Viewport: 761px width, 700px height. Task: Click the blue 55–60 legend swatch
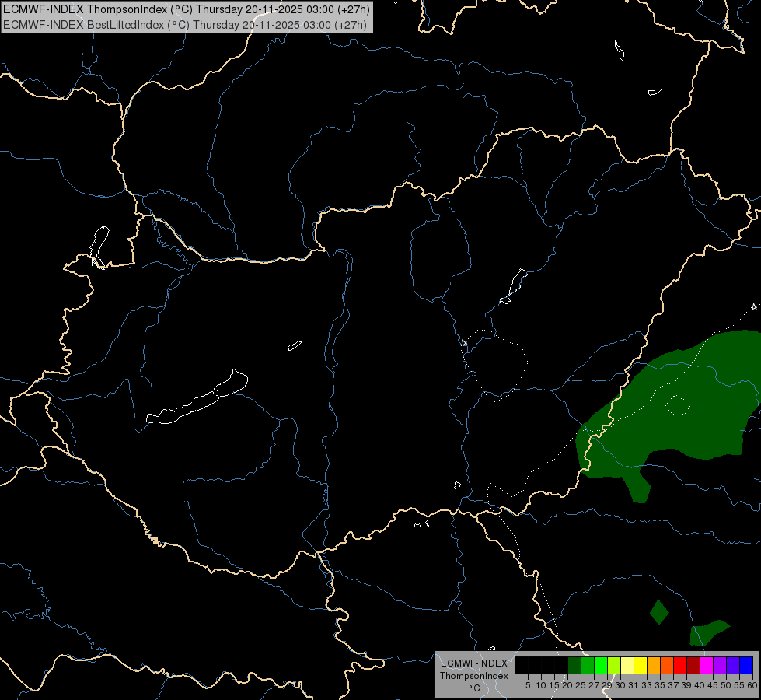point(746,665)
